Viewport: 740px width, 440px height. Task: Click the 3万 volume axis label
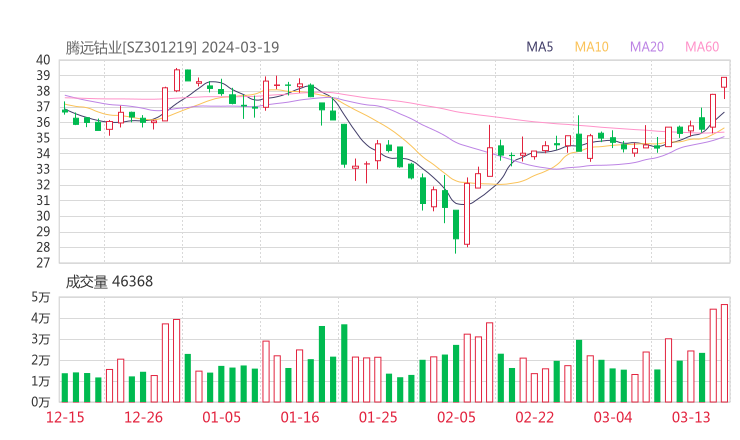tap(41, 339)
